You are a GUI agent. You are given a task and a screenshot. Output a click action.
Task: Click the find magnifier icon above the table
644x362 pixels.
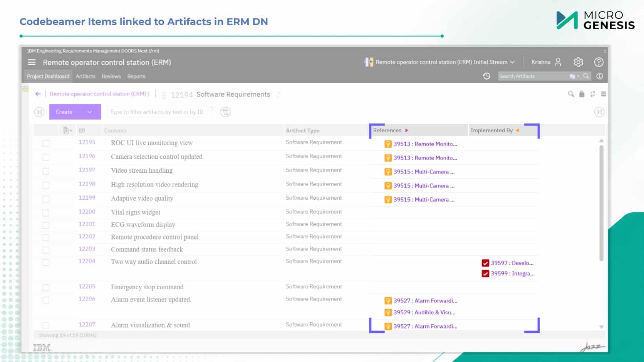(x=571, y=94)
